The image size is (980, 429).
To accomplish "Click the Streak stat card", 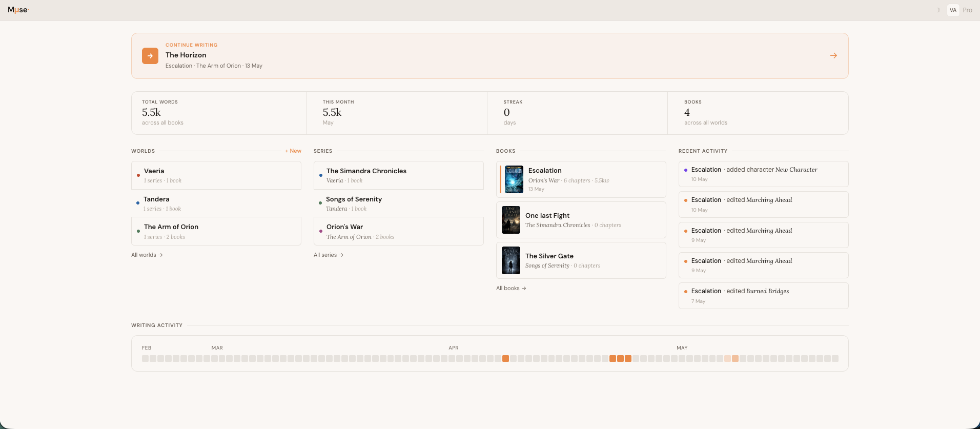I will click(577, 113).
